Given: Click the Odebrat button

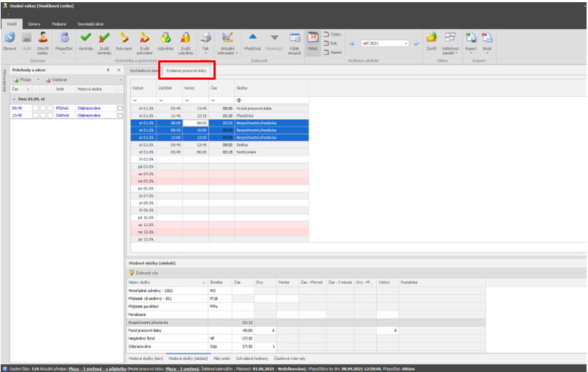Looking at the screenshot, I should (56, 80).
